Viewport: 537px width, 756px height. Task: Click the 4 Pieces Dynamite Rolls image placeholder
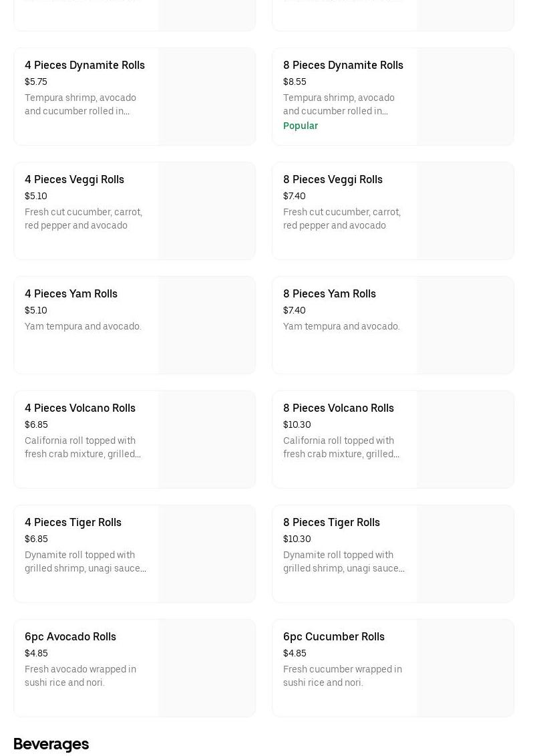[207, 97]
